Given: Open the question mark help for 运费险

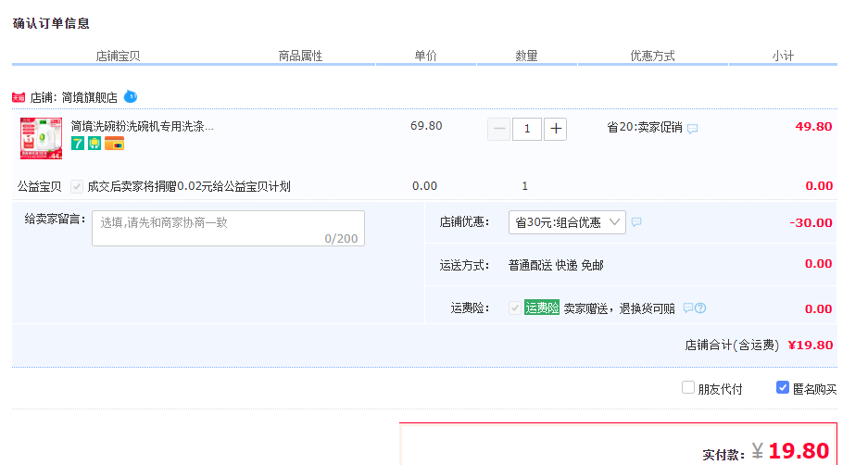Looking at the screenshot, I should 701,308.
